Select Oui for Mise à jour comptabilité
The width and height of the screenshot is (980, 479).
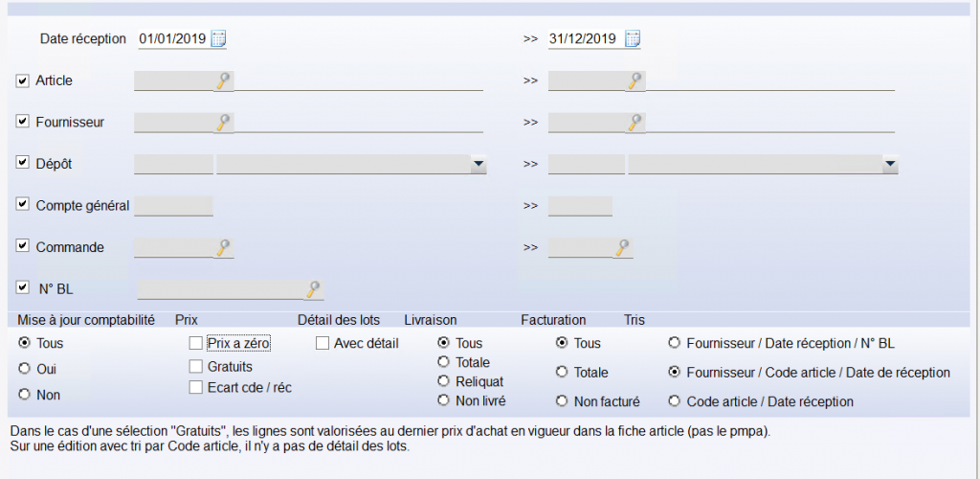24,368
